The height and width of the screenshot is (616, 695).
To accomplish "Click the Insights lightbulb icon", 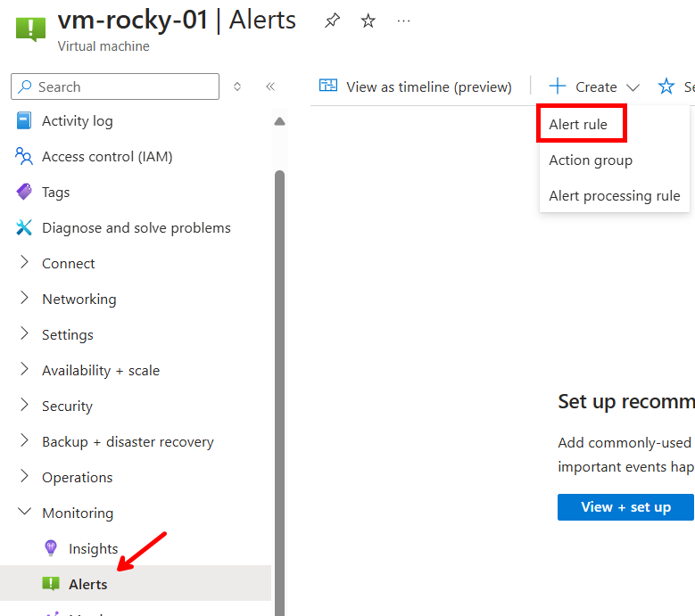I will (51, 547).
